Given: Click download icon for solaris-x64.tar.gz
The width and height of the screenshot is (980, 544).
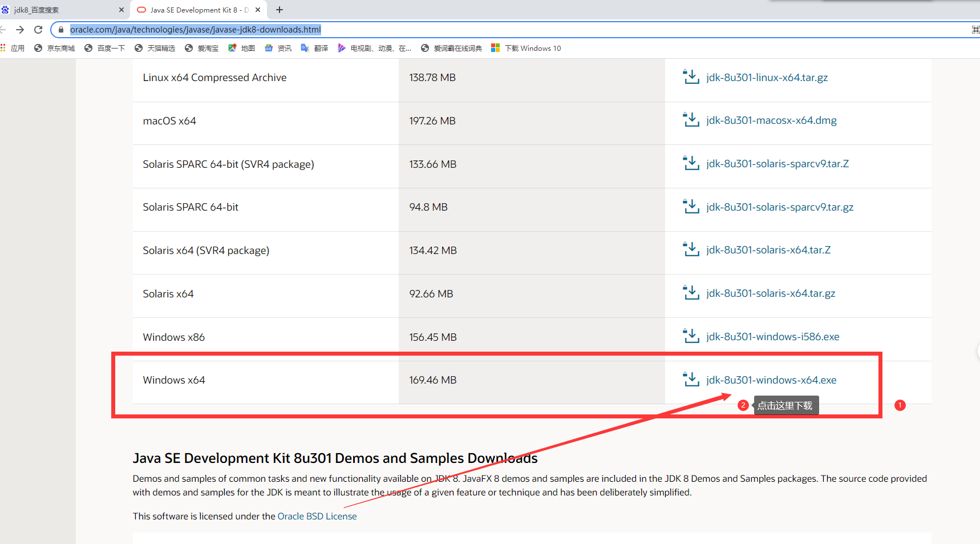Looking at the screenshot, I should [691, 293].
